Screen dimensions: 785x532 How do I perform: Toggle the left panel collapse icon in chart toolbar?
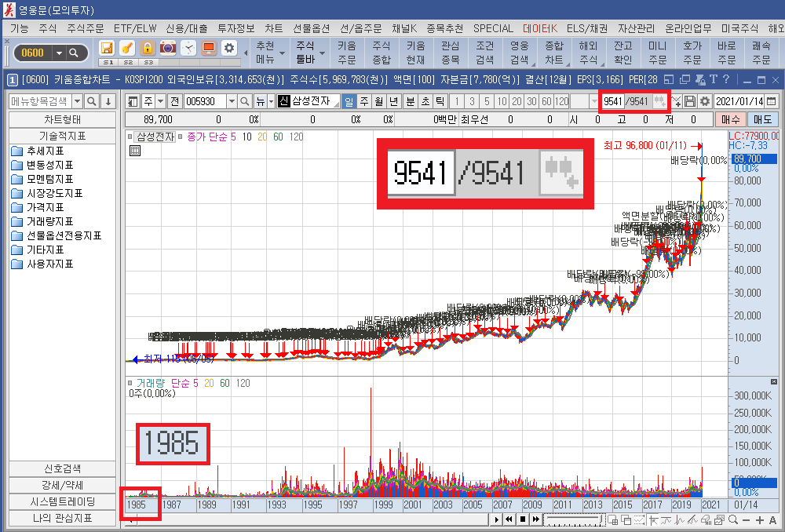133,101
